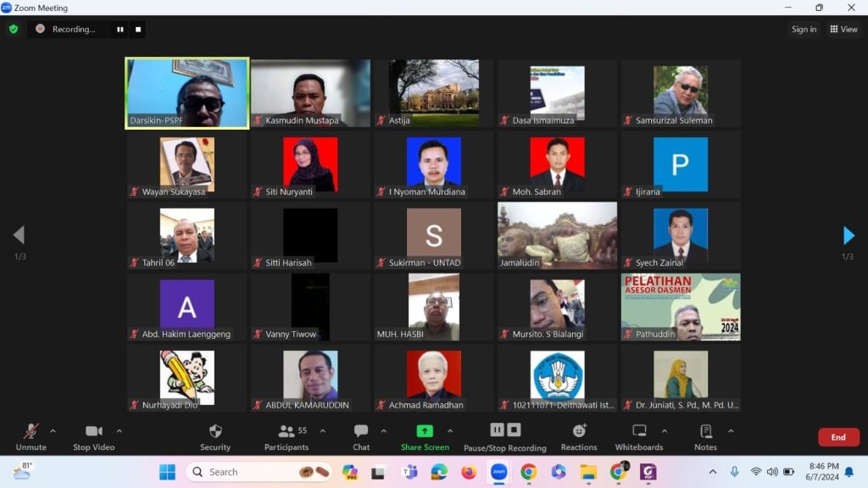Viewport: 868px width, 488px height.
Task: Open the Chat panel
Action: point(361,436)
